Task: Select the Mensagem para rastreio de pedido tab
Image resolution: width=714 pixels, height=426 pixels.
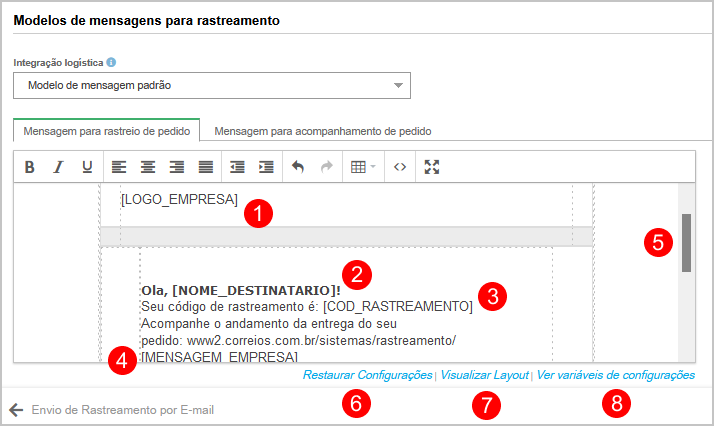Action: (107, 131)
